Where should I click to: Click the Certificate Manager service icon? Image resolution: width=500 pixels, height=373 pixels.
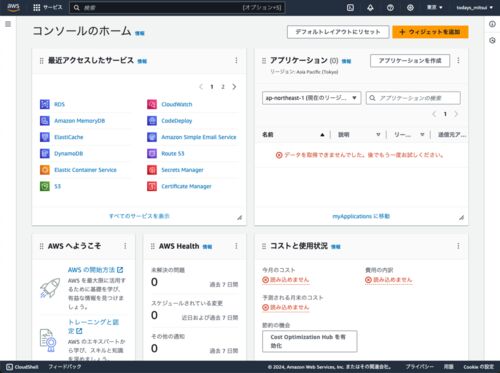[152, 186]
